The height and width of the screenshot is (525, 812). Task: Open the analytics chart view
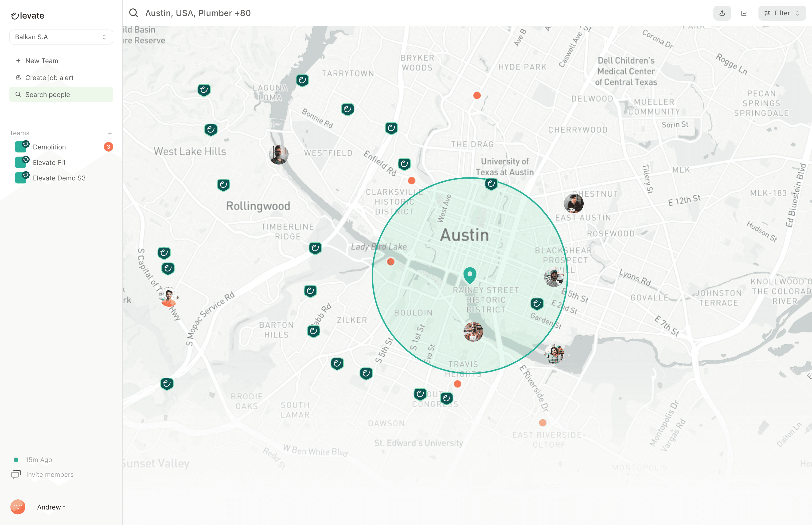[x=744, y=13]
